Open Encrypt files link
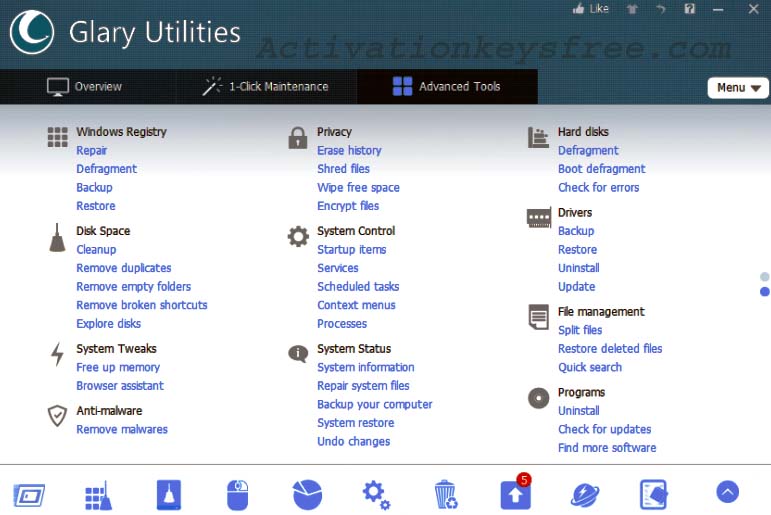The width and height of the screenshot is (771, 515). [x=348, y=206]
